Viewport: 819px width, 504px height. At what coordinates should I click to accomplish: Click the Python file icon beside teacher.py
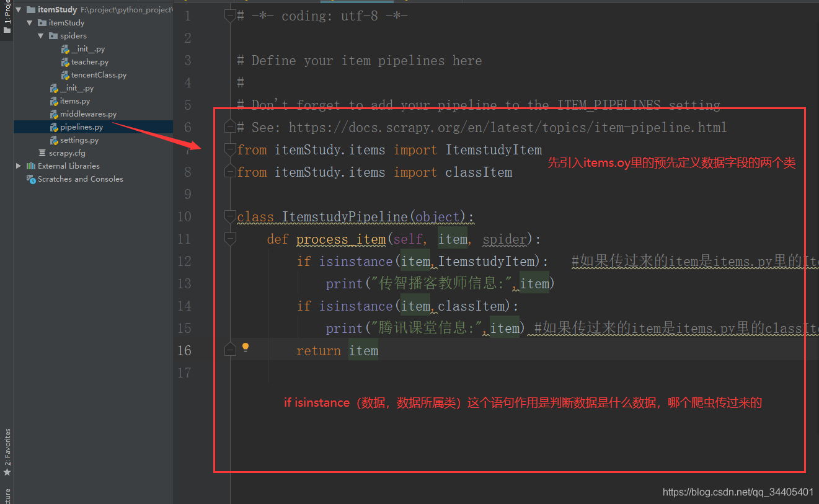66,62
